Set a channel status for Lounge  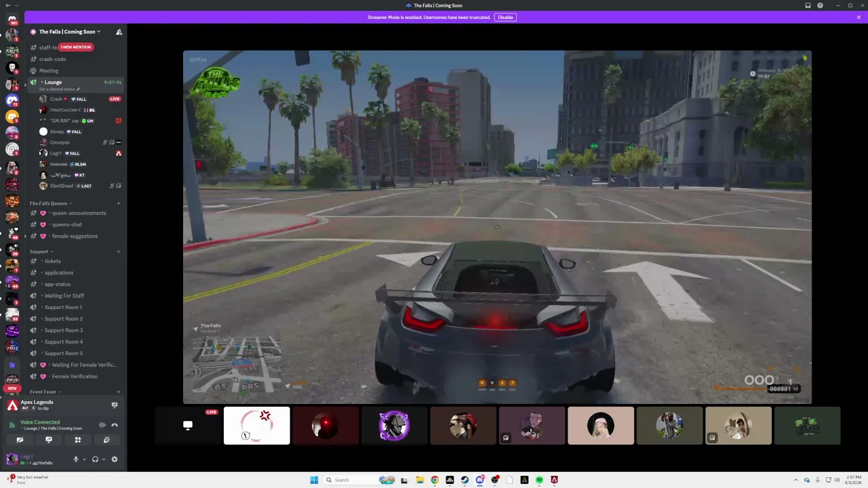click(60, 89)
